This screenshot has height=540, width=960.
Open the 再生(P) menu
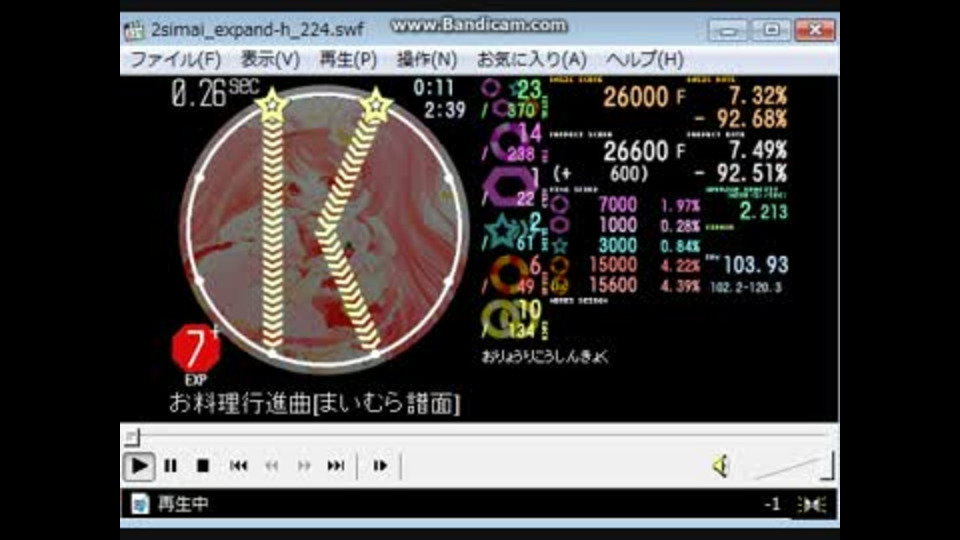[x=348, y=60]
